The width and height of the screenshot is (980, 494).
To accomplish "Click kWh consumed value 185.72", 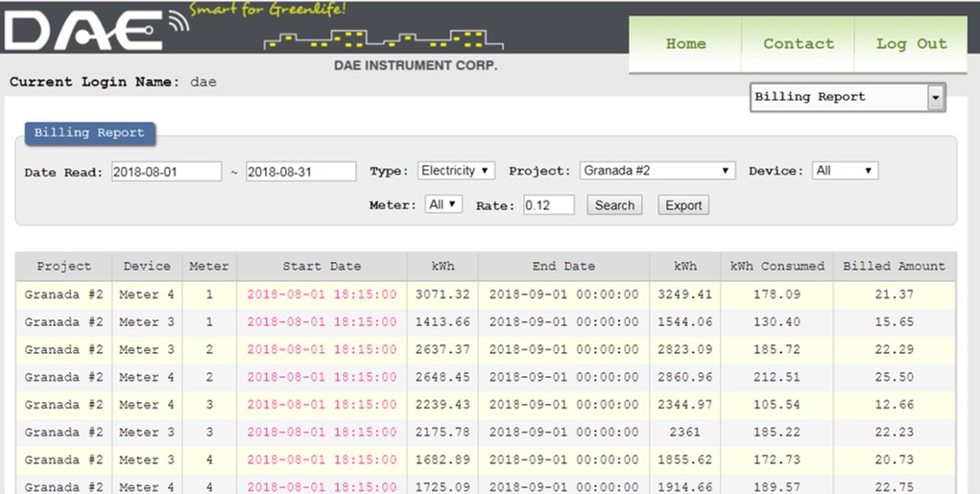I will tap(777, 349).
